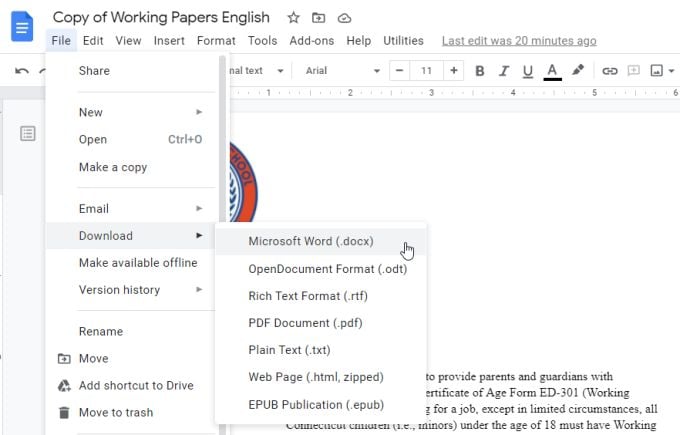Select Rename in File menu
The width and height of the screenshot is (680, 435).
[x=132, y=331]
